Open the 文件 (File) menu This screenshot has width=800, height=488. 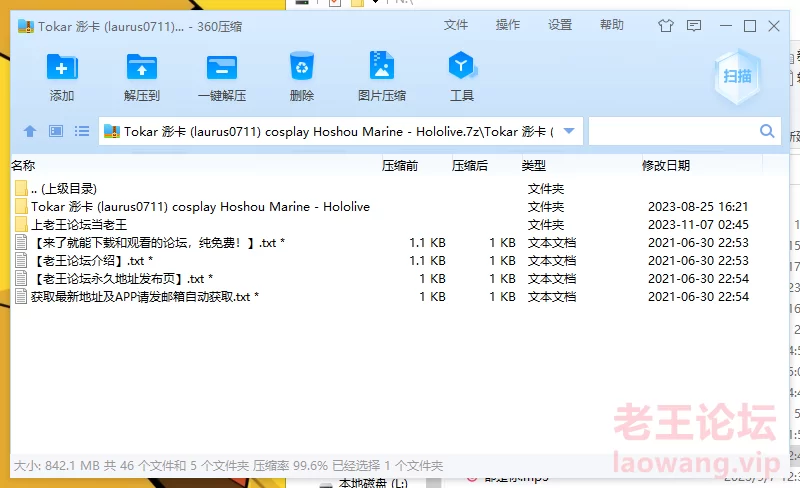[x=456, y=25]
